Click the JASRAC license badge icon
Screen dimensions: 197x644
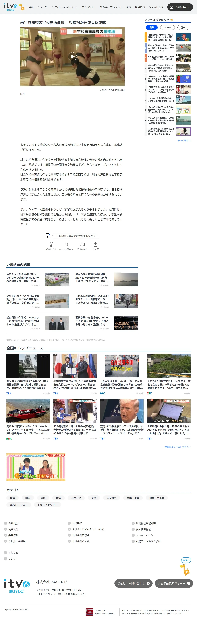89,612
